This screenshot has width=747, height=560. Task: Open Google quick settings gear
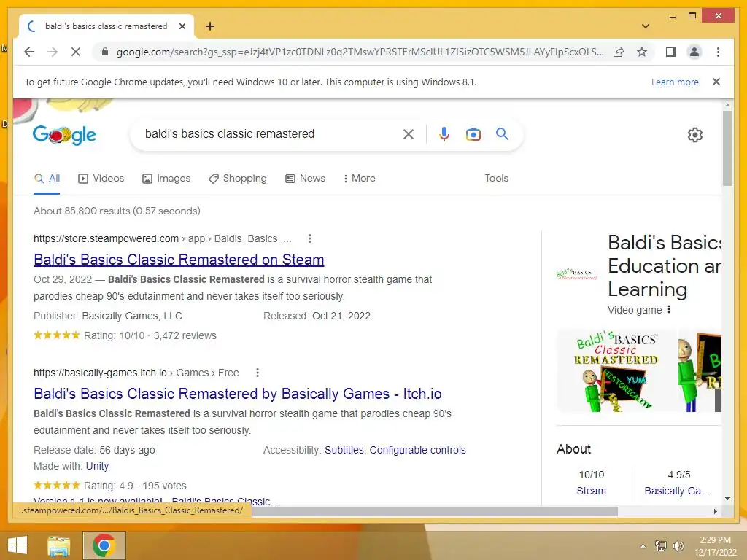point(695,135)
